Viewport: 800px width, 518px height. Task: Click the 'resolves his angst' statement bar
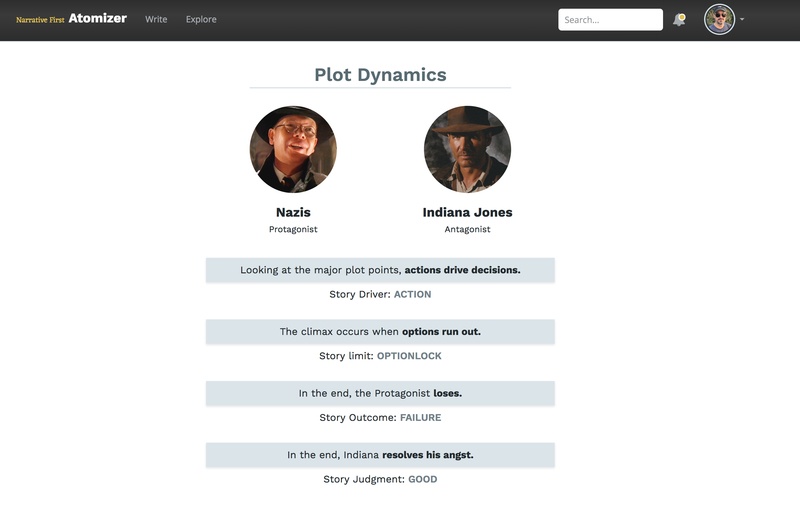click(x=380, y=455)
